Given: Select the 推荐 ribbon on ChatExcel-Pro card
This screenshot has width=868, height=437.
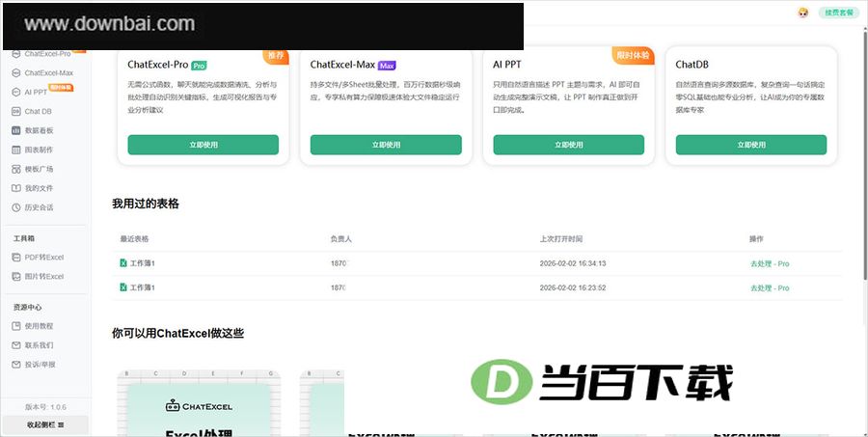Looking at the screenshot, I should (x=276, y=55).
